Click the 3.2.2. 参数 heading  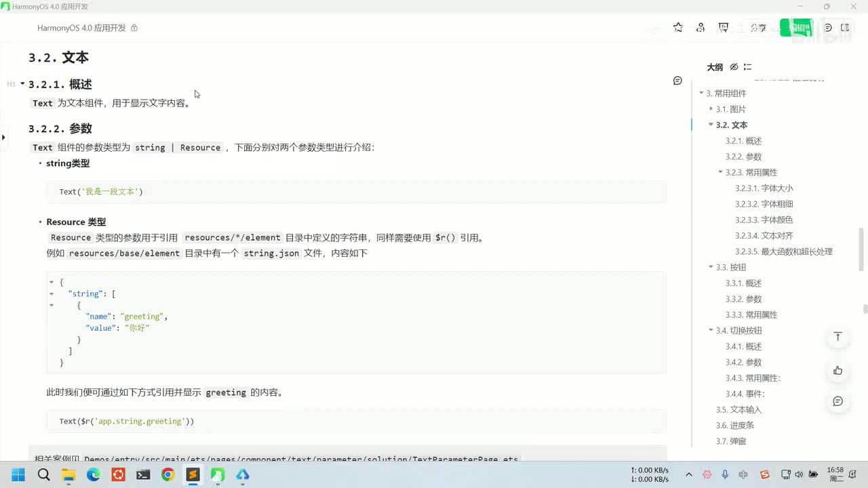60,128
